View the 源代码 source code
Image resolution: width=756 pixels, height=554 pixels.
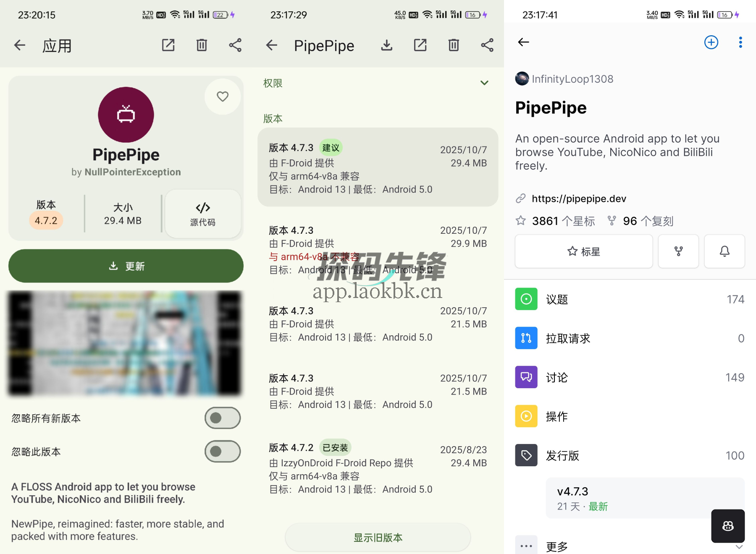tap(203, 214)
